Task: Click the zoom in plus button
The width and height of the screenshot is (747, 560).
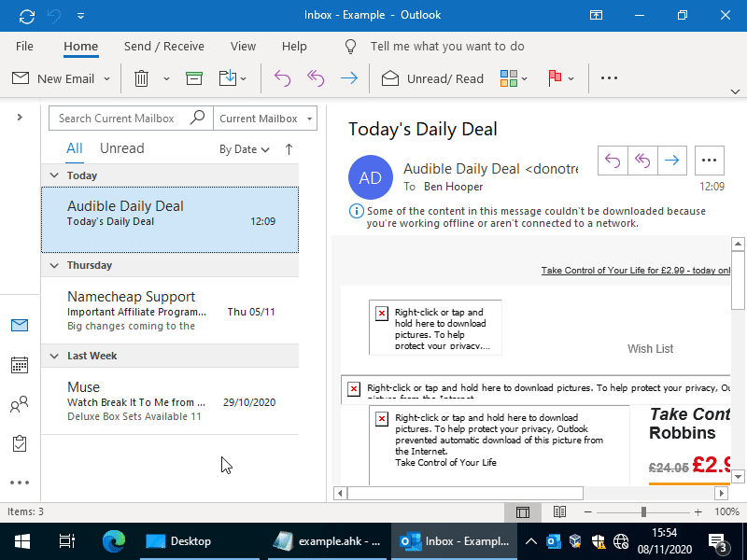Action: [x=698, y=511]
